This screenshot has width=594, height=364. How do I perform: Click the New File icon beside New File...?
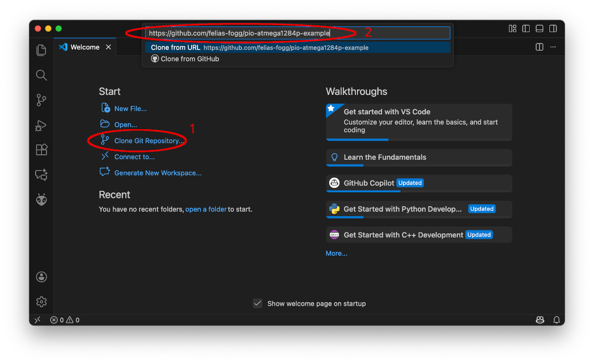click(105, 108)
